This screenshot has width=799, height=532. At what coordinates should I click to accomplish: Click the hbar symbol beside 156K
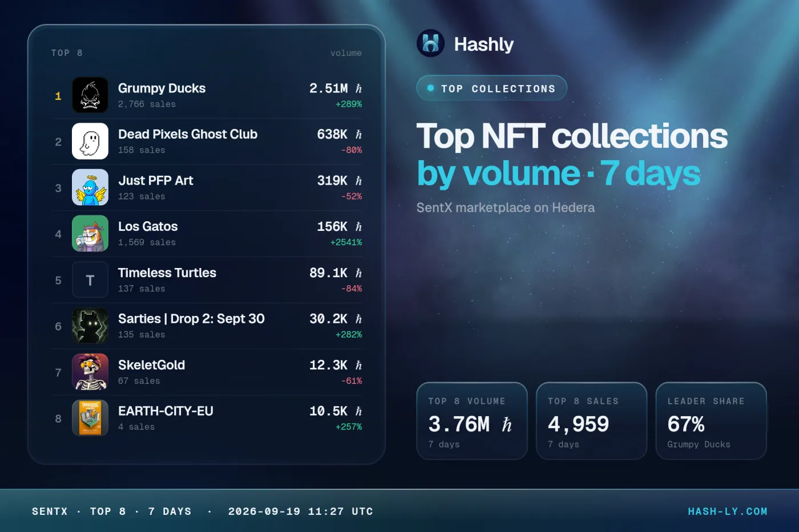(x=358, y=227)
